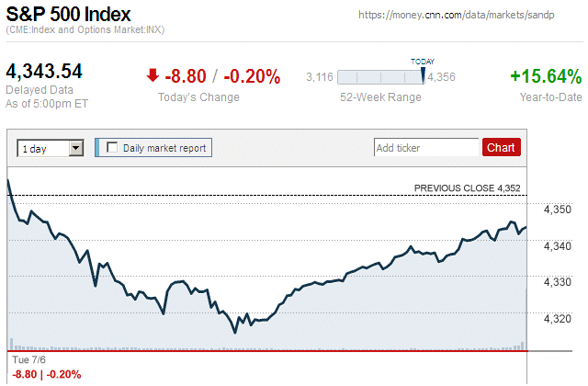Open the money.cnn.com sandp URL link
588x386 pixels.
(461, 16)
